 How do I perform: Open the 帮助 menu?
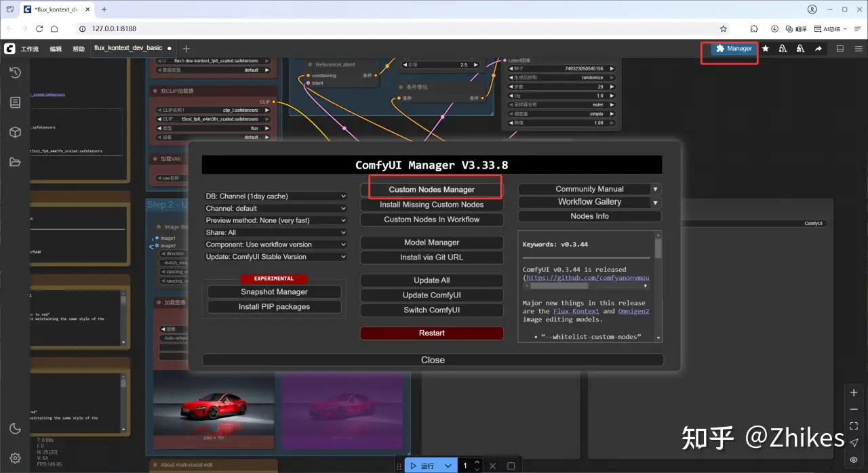coord(79,49)
